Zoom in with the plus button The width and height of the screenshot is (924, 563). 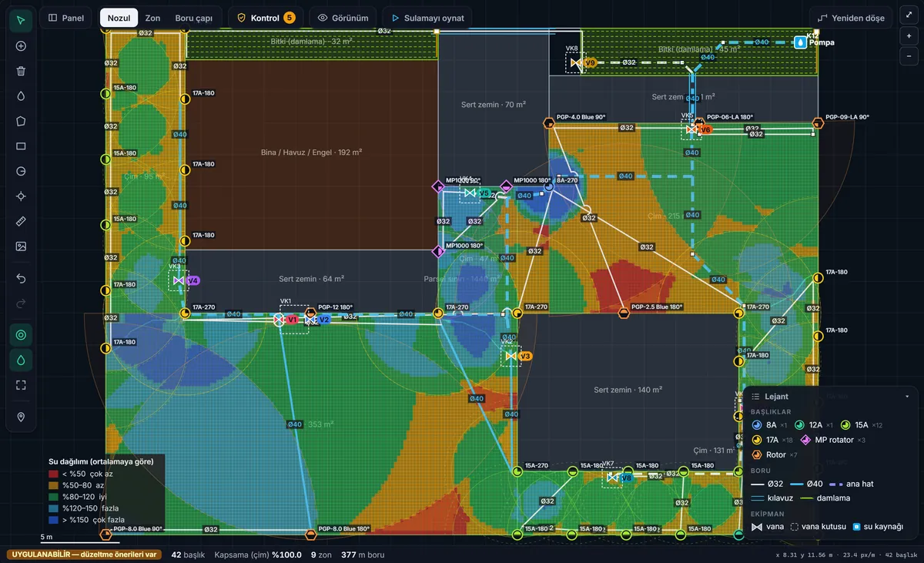(909, 35)
